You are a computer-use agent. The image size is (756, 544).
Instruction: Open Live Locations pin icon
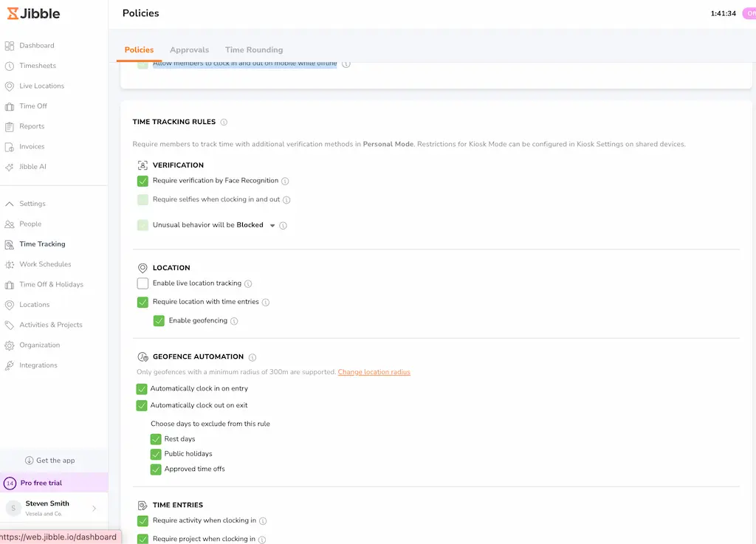pos(9,86)
